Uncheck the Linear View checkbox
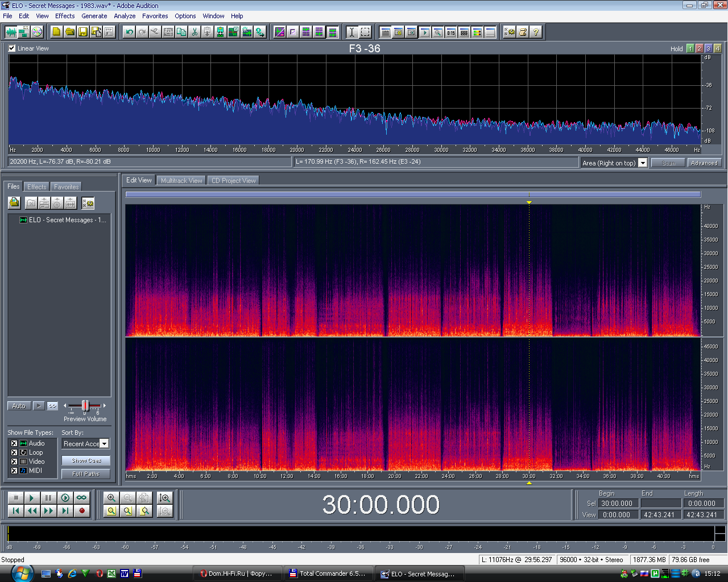This screenshot has width=728, height=582. (x=12, y=48)
